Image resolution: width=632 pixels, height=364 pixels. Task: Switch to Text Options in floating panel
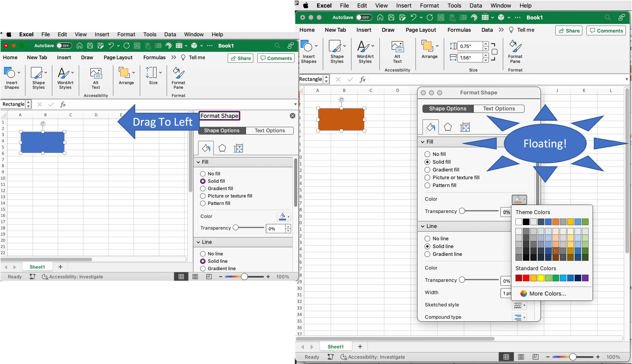(x=499, y=109)
